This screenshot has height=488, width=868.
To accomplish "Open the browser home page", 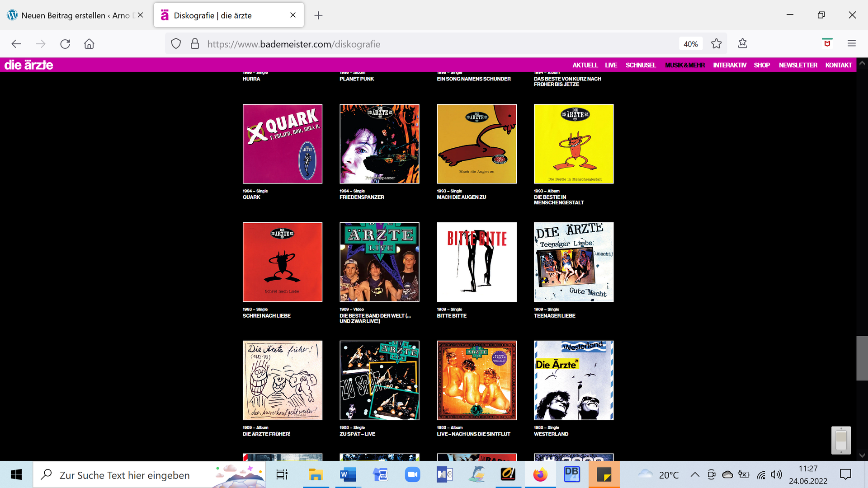I will coord(89,44).
